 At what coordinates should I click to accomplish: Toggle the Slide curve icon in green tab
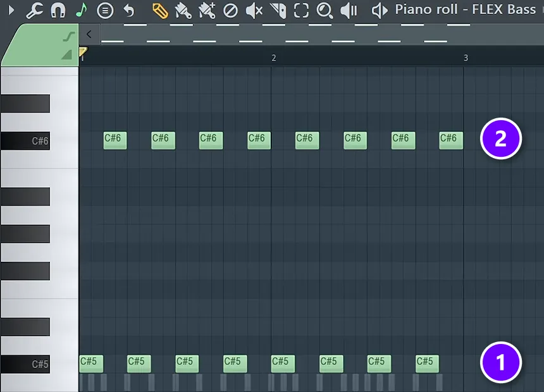[x=69, y=37]
